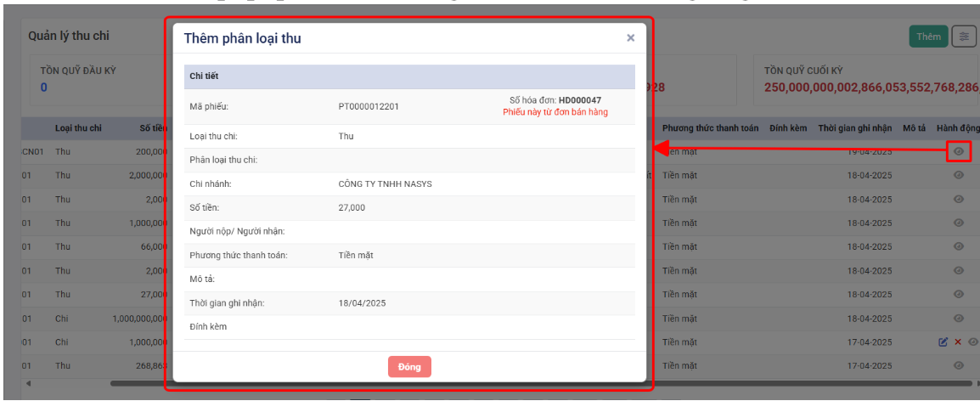The height and width of the screenshot is (401, 980).
Task: Open the filter settings icon beside Thêm
Action: click(964, 37)
